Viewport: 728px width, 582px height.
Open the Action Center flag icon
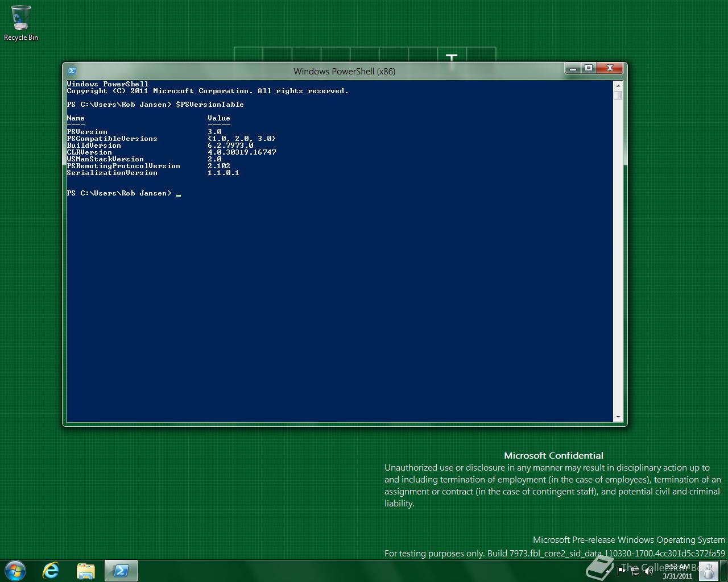click(622, 571)
